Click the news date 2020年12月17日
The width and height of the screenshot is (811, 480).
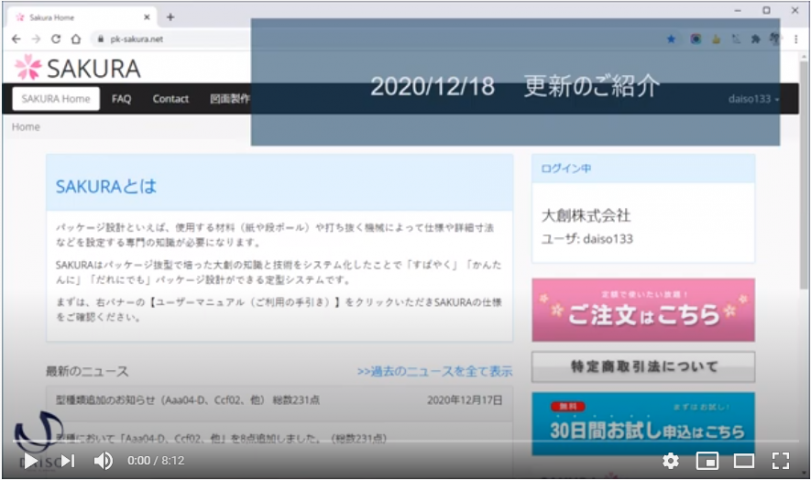[x=464, y=400]
